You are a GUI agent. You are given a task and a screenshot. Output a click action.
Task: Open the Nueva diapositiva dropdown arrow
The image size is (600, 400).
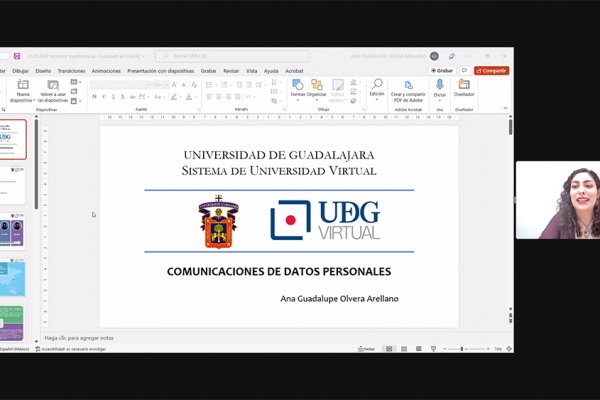(34, 100)
